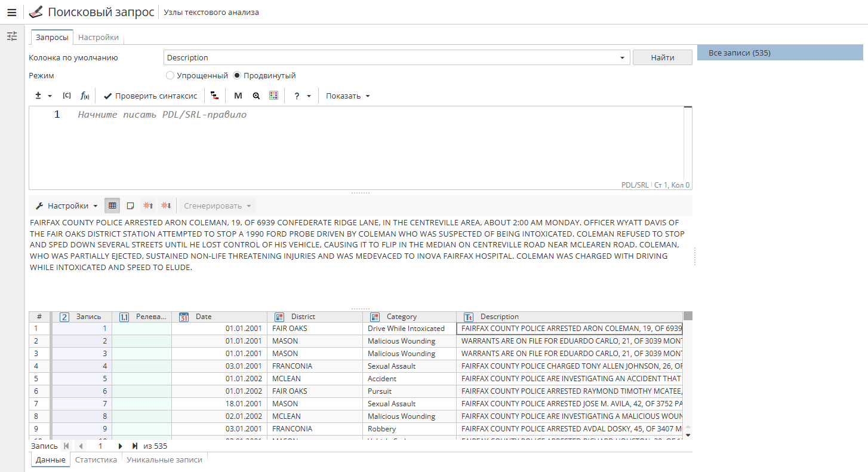Click Проверить синтаксис to check syntax

(150, 96)
